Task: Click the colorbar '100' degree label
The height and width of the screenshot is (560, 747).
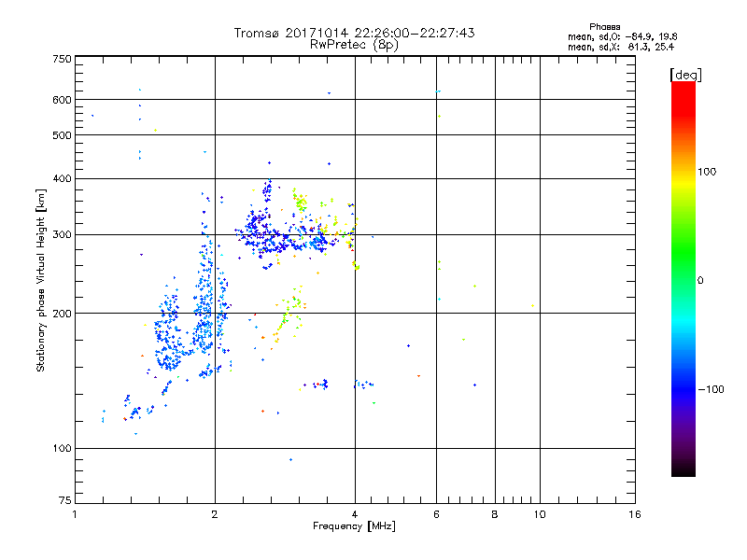Action: point(707,172)
